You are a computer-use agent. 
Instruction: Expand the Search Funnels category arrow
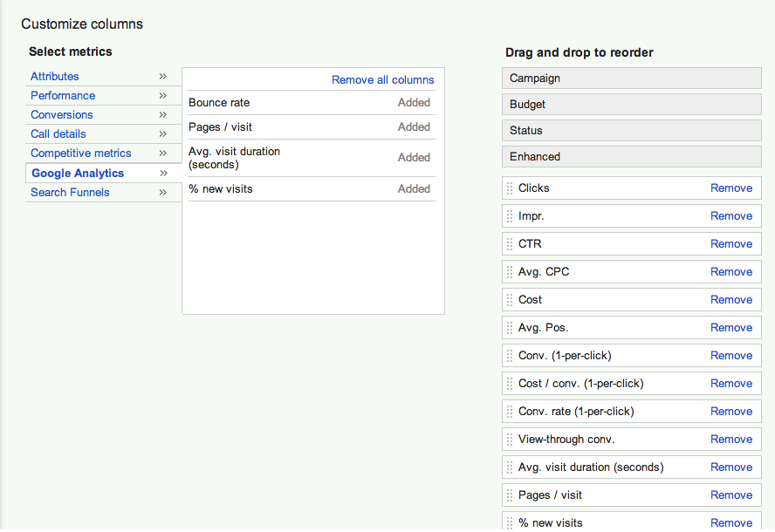pos(163,193)
